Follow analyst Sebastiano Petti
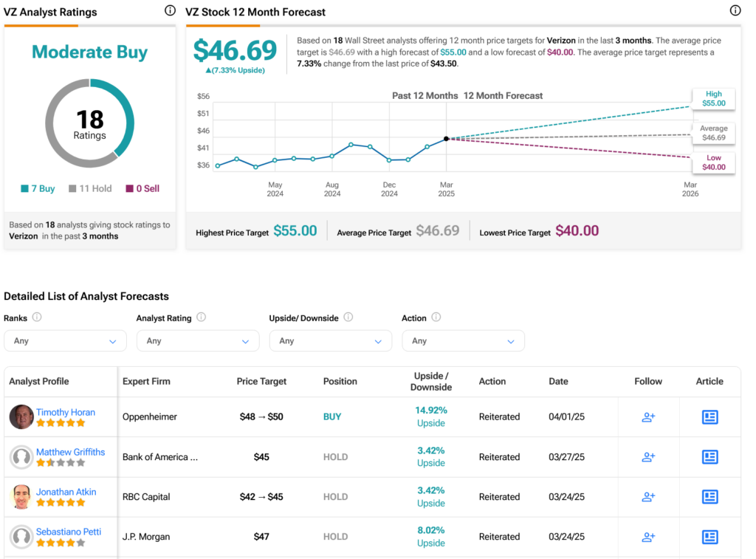 point(648,537)
